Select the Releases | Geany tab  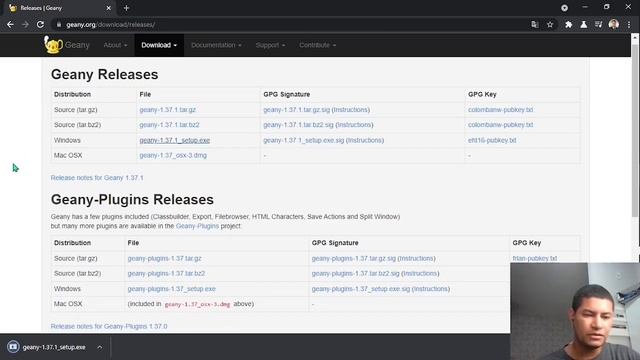click(60, 8)
